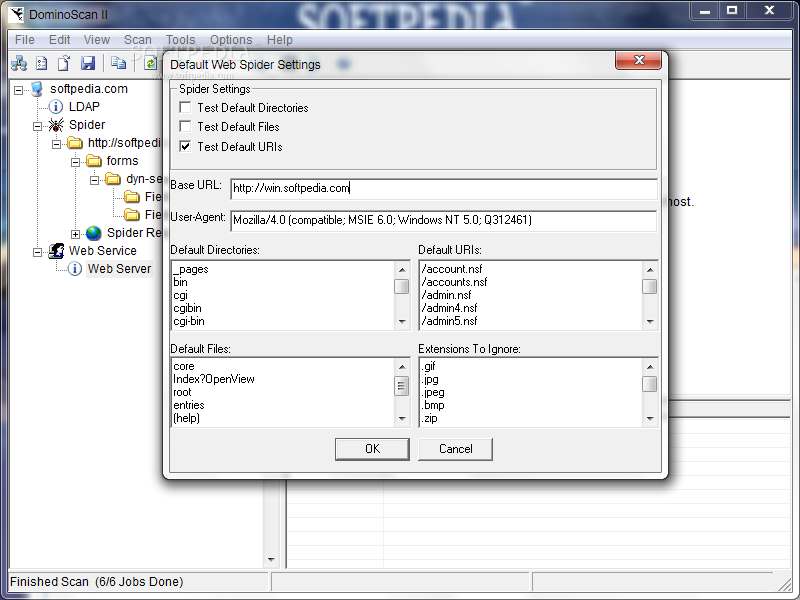Image resolution: width=800 pixels, height=600 pixels.
Task: Collapse the Web Service node
Action: pyautogui.click(x=37, y=252)
